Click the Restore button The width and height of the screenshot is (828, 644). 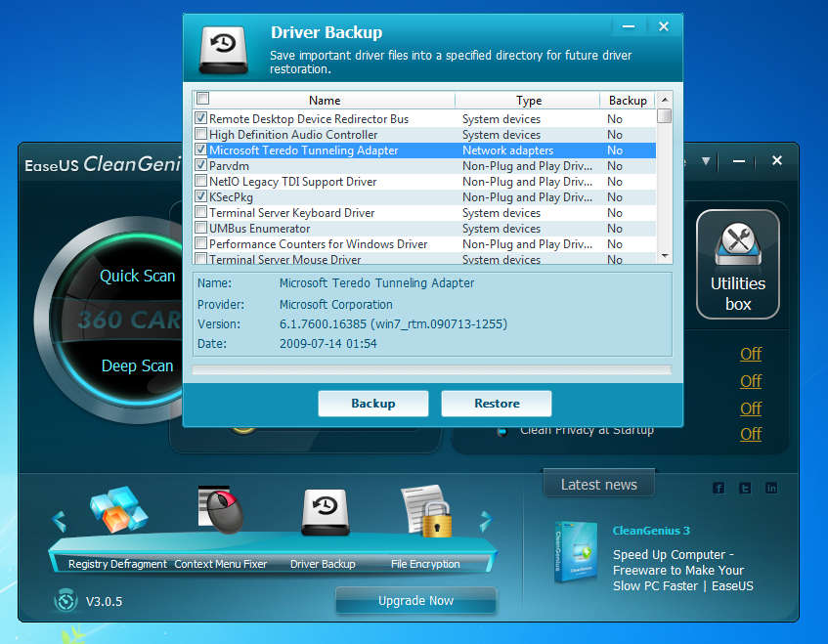pos(497,404)
